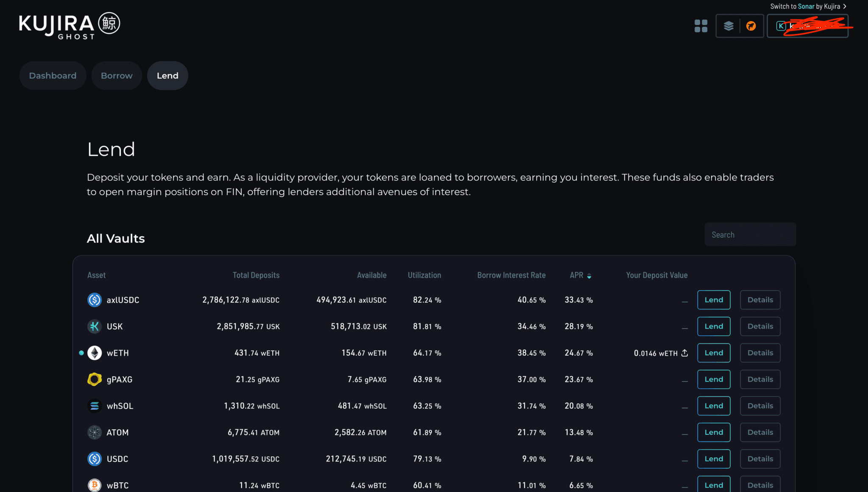This screenshot has height=492, width=868.
Task: Open the apps grid icon
Action: (701, 26)
